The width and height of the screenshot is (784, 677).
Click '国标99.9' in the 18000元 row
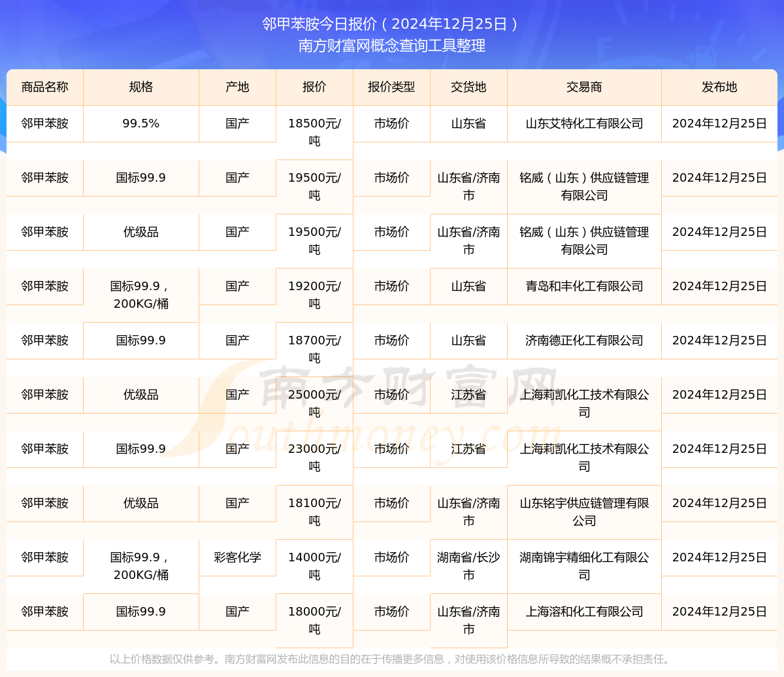(x=141, y=612)
